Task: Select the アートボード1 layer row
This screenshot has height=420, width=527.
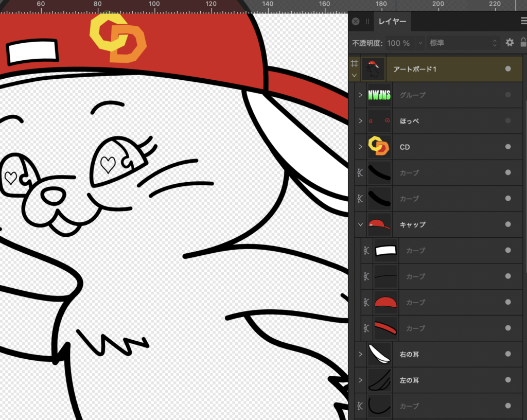Action: (437, 69)
